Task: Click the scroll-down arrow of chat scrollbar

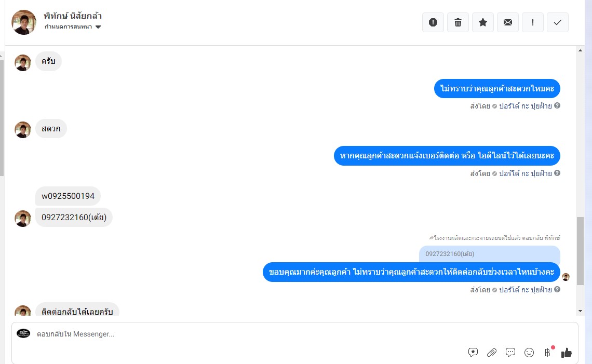Action: click(580, 311)
